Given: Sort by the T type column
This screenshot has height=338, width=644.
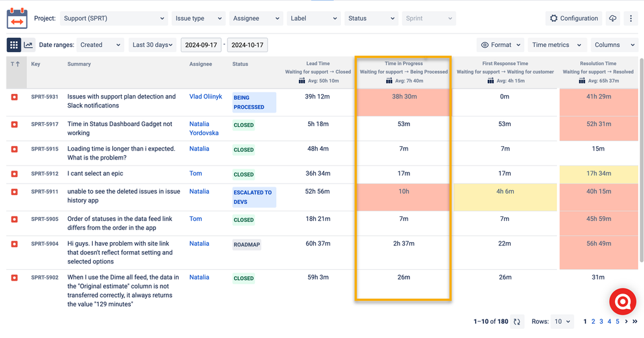Looking at the screenshot, I should point(14,64).
